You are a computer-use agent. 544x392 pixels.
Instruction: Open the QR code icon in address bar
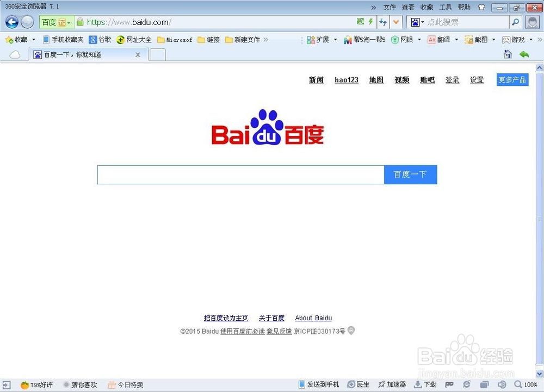[361, 22]
